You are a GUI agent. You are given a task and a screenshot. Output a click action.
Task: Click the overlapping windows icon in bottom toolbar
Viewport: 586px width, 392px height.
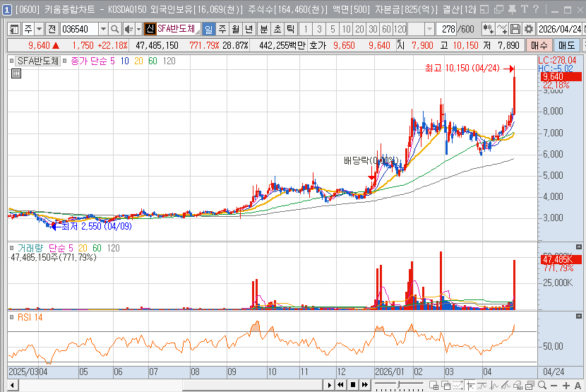[446, 385]
